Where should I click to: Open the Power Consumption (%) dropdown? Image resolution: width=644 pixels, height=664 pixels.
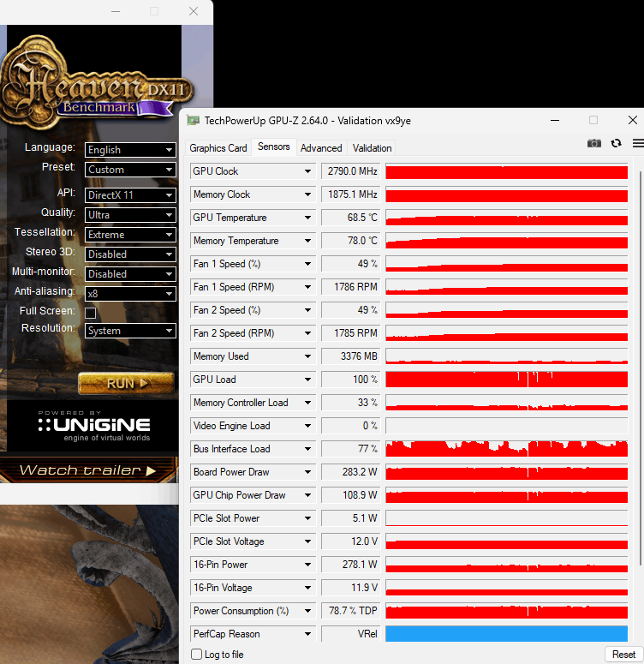(x=307, y=611)
